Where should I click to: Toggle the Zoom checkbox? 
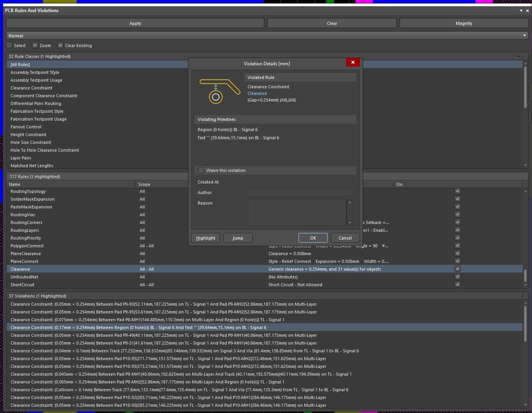tap(35, 45)
